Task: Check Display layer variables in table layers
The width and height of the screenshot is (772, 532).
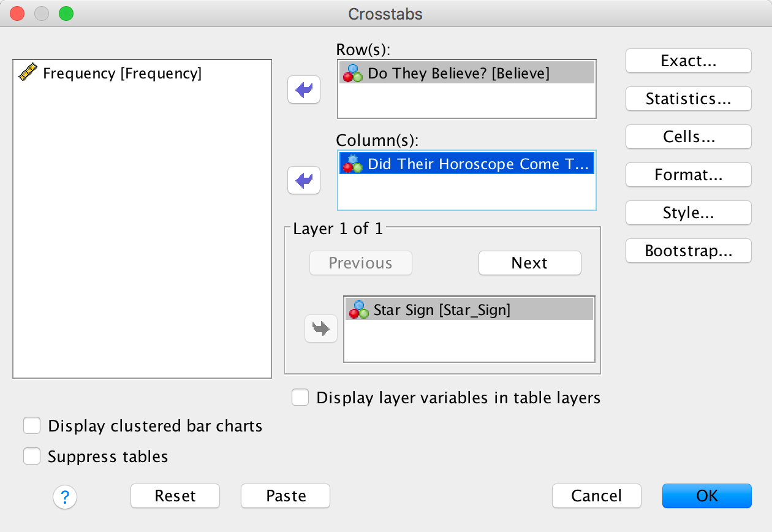Action: 300,398
